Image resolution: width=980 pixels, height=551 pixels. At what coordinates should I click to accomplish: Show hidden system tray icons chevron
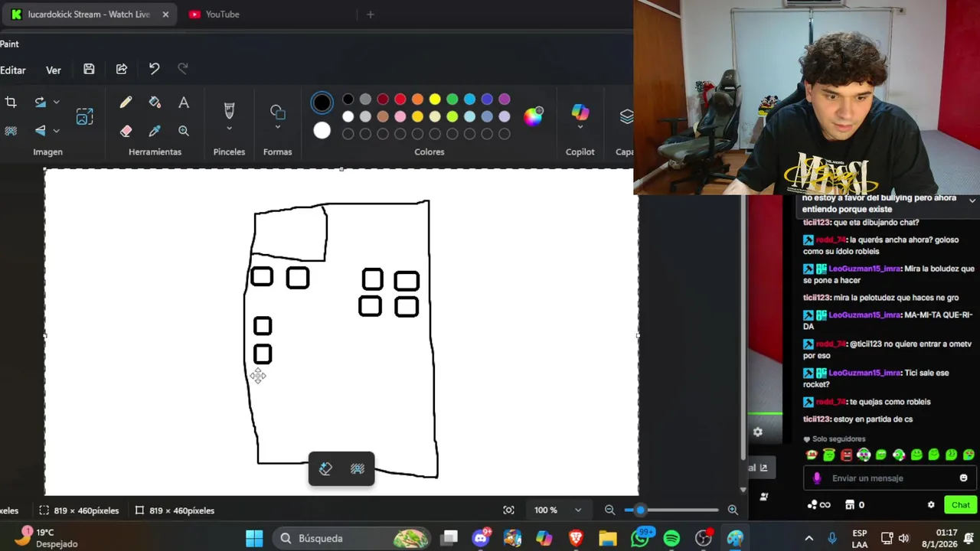(x=808, y=538)
